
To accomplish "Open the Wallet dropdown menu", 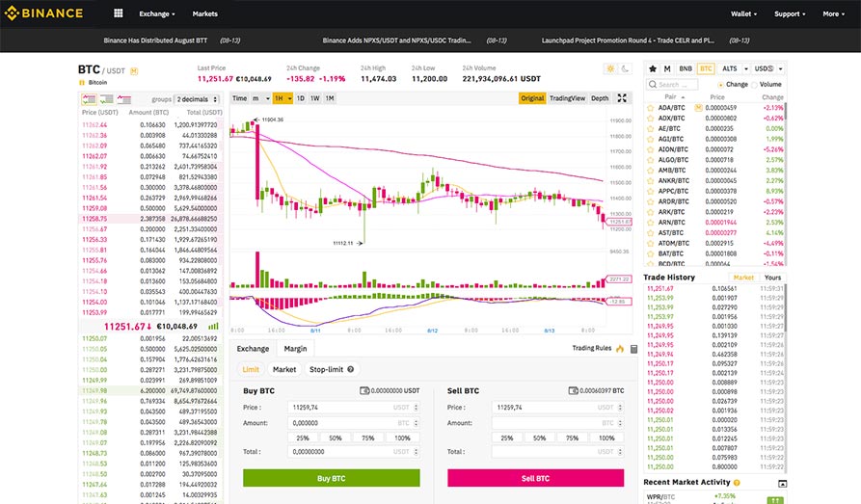I will point(743,13).
